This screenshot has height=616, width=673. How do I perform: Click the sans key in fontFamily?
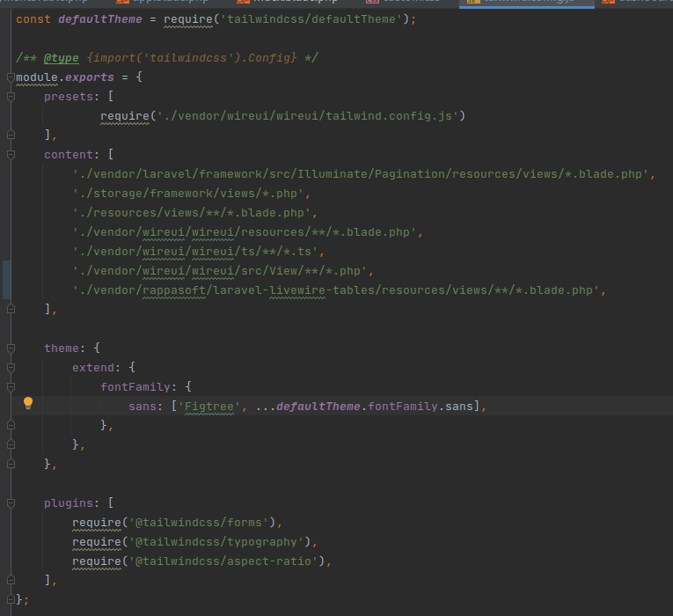click(143, 406)
